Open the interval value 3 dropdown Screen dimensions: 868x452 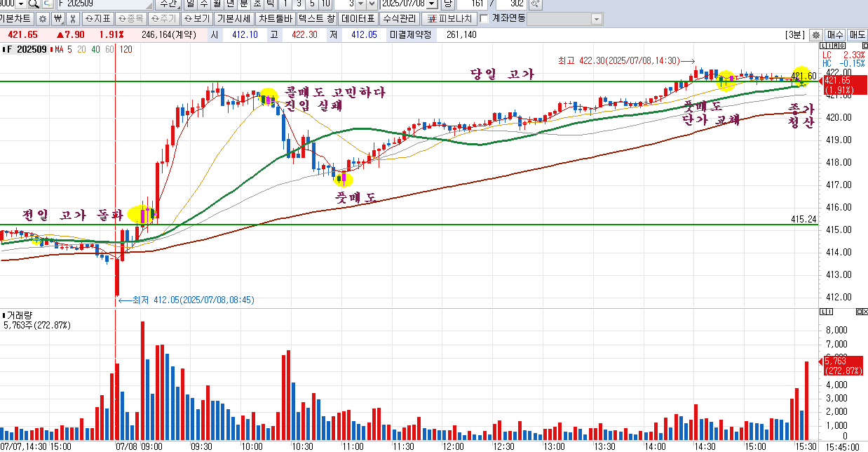(x=360, y=4)
